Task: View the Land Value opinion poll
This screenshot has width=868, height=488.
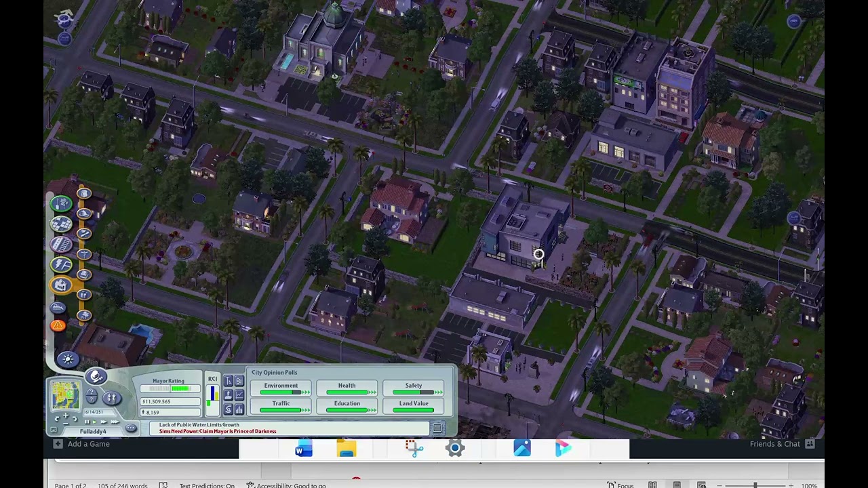Action: 413,407
